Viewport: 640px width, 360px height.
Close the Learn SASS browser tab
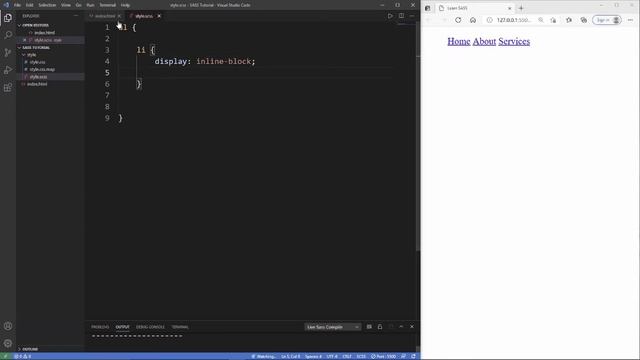click(x=509, y=8)
